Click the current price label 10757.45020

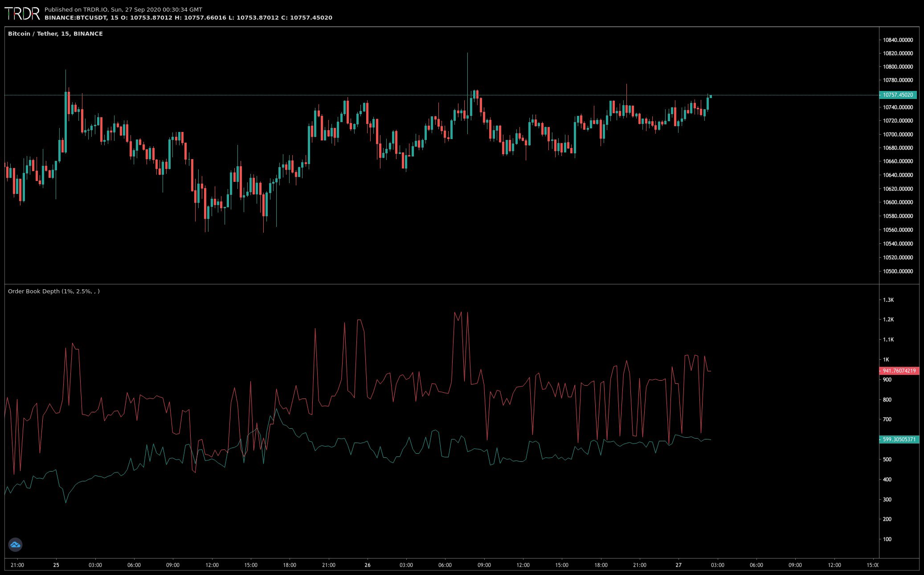point(898,95)
